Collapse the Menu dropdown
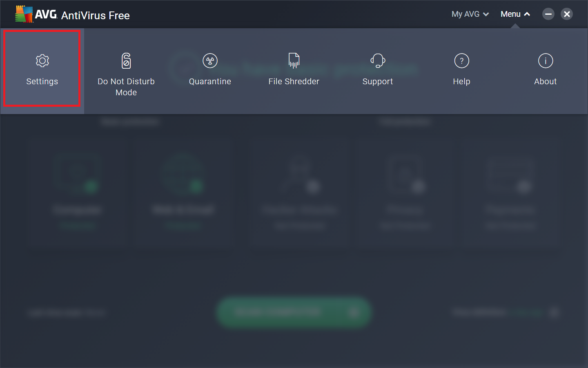Screen dimensions: 588x368 click(x=515, y=14)
